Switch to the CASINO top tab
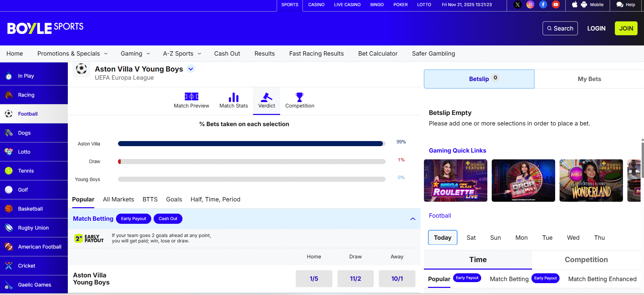Screen dimensions: 644x295 316,5
